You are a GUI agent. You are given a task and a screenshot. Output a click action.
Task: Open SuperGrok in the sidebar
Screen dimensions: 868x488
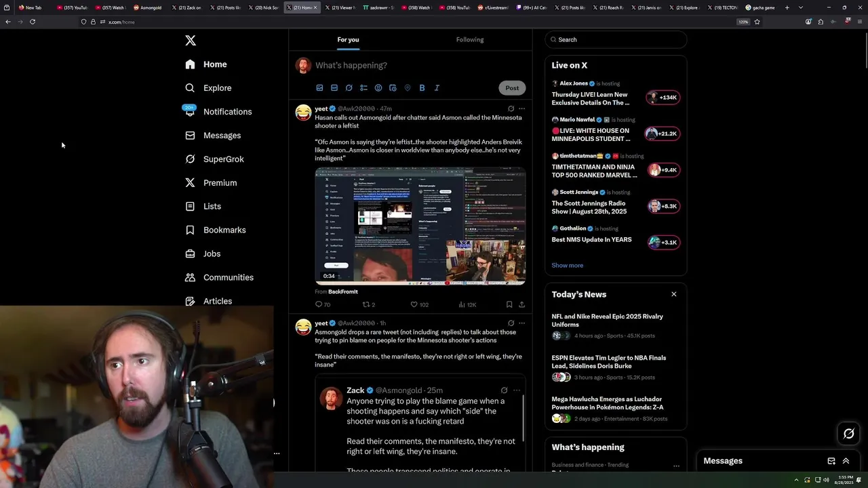(x=214, y=159)
